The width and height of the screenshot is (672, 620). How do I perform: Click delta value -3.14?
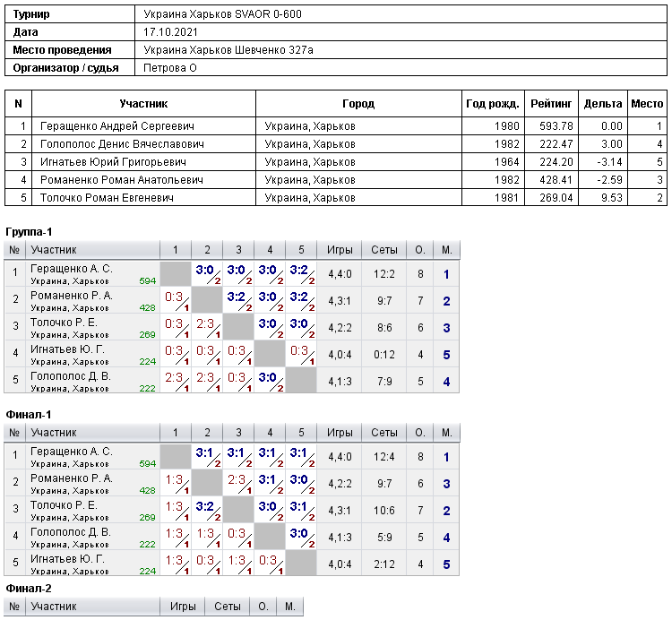click(609, 162)
